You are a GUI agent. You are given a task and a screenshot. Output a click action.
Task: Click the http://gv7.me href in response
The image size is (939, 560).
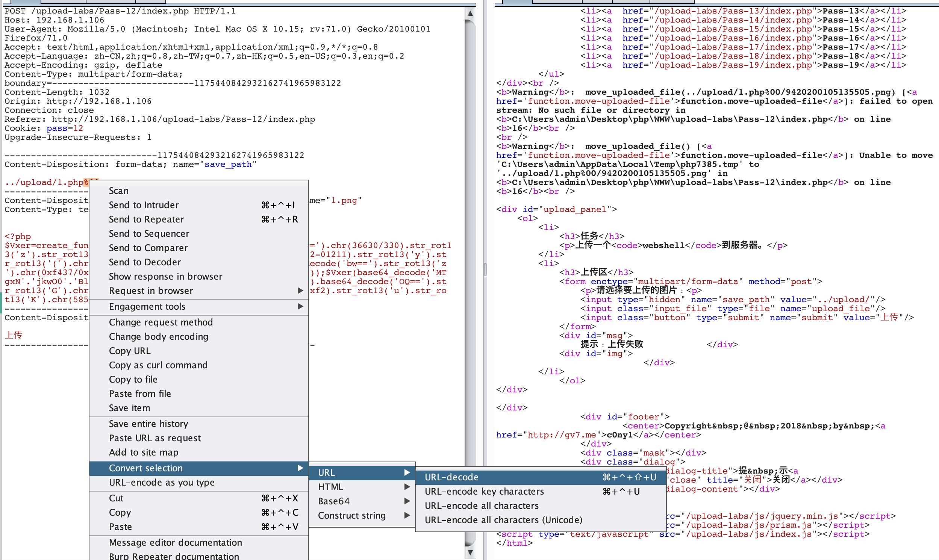(x=562, y=435)
